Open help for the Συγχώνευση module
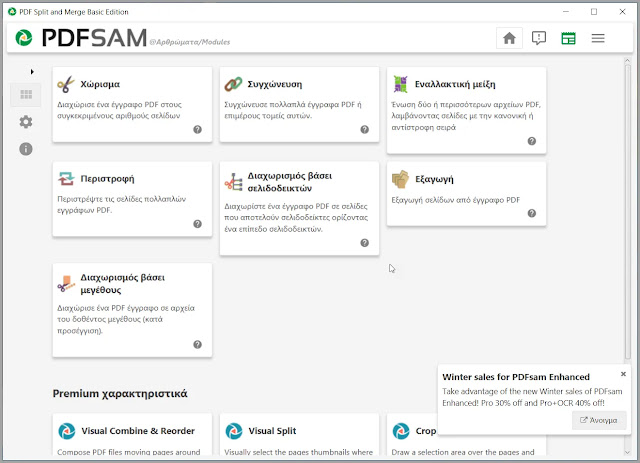 (x=364, y=129)
